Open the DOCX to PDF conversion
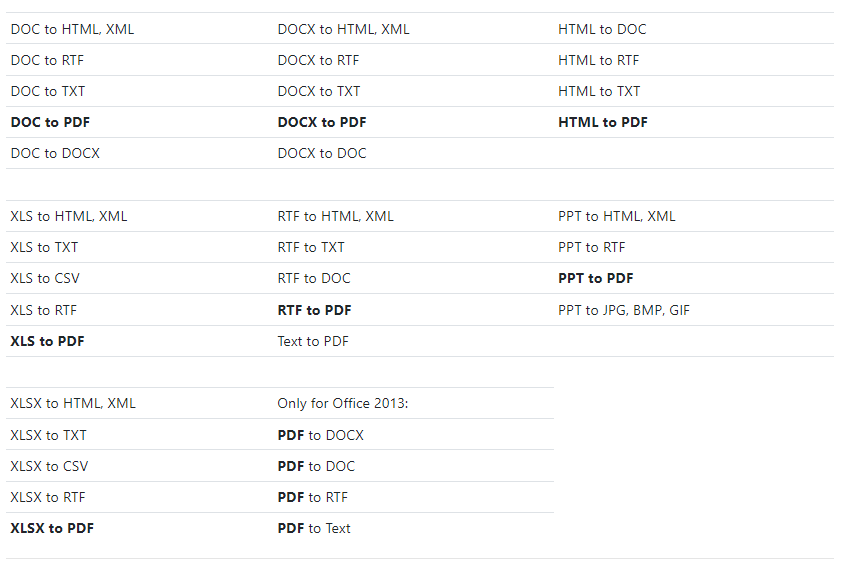This screenshot has height=568, width=845. 321,122
